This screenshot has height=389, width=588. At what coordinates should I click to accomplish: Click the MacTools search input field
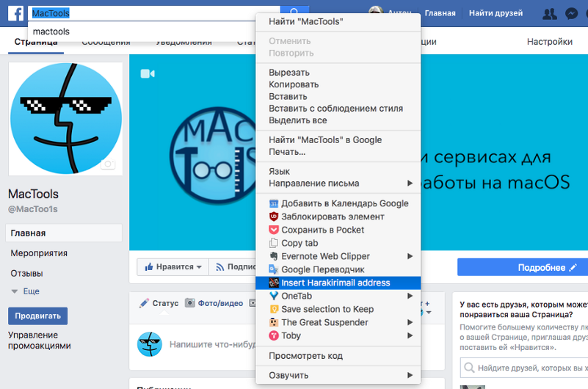[154, 13]
